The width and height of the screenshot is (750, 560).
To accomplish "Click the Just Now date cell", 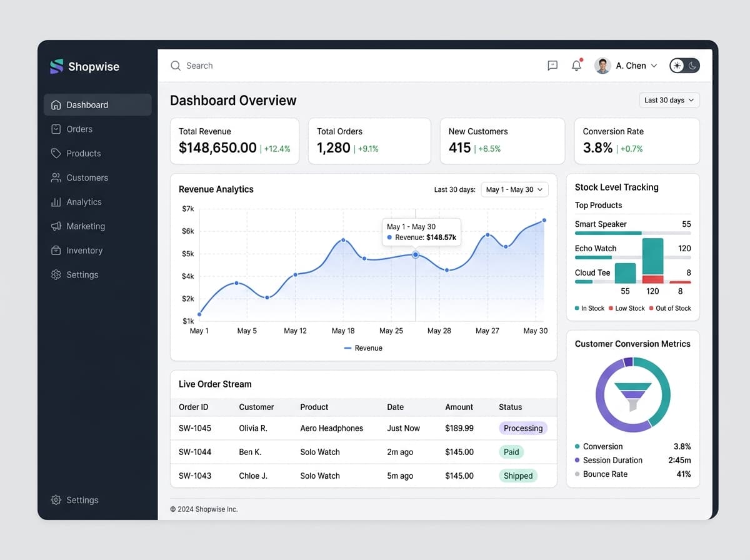I will pyautogui.click(x=403, y=428).
